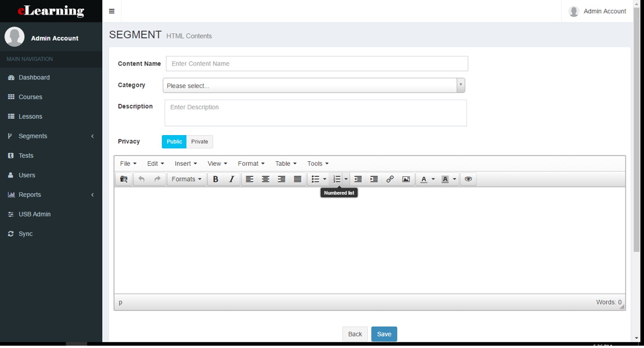
Task: Open the Insert menu in the editor
Action: pyautogui.click(x=184, y=163)
